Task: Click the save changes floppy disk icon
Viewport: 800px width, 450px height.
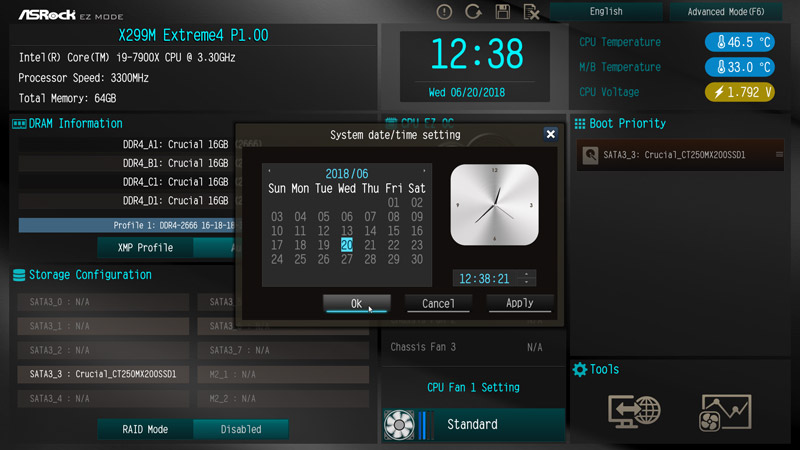Action: pyautogui.click(x=503, y=12)
